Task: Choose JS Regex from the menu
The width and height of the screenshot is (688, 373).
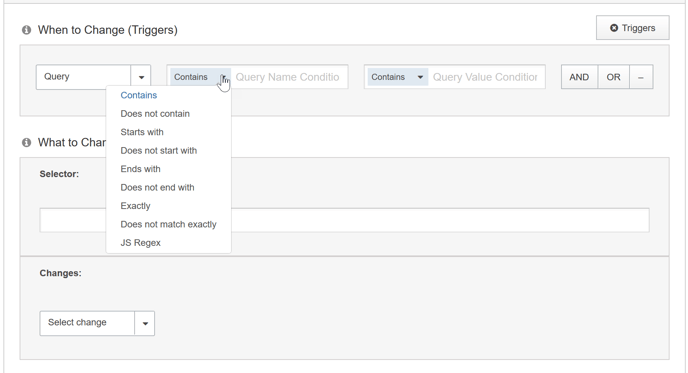Action: 140,243
